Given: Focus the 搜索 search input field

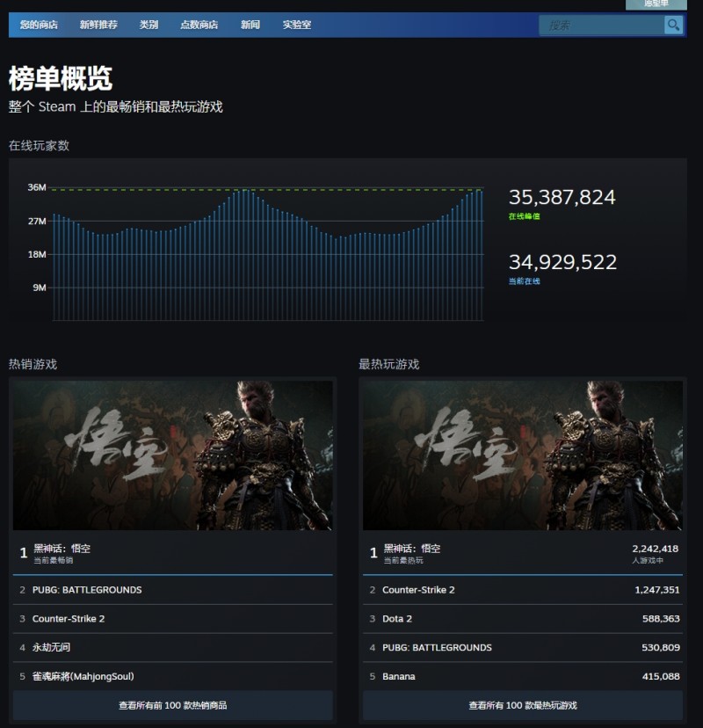Looking at the screenshot, I should (602, 25).
